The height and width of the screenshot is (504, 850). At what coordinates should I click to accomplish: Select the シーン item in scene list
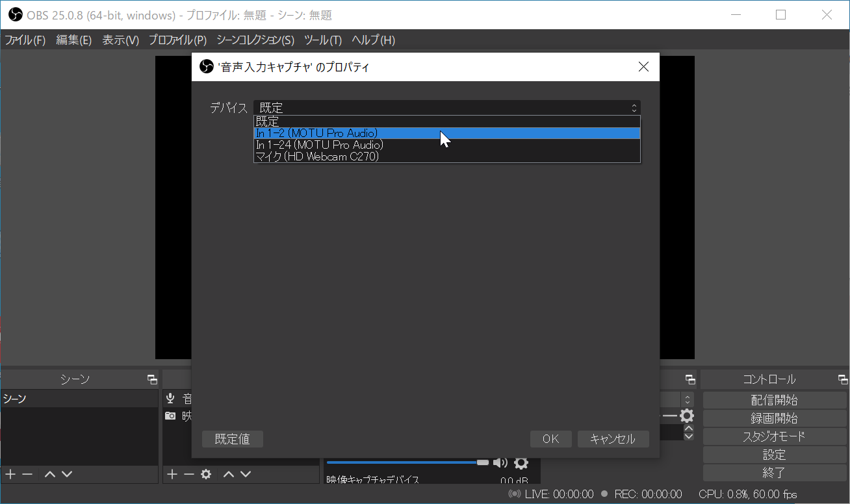[79, 399]
